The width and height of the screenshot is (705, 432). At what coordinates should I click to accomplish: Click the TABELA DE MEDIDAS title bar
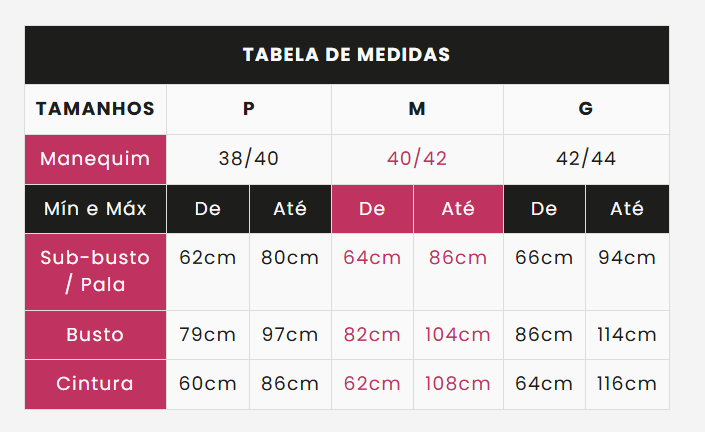[x=347, y=55]
